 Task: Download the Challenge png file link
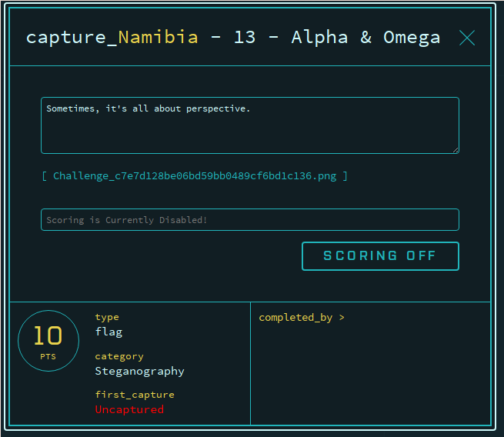pos(195,176)
